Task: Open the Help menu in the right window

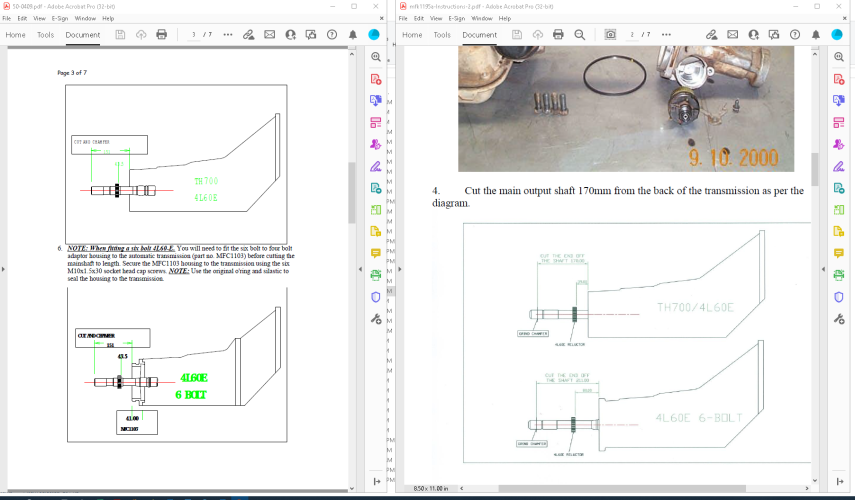Action: point(504,19)
